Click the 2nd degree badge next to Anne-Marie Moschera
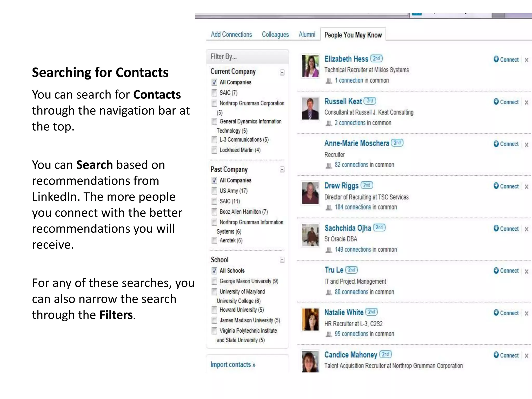 tap(397, 143)
